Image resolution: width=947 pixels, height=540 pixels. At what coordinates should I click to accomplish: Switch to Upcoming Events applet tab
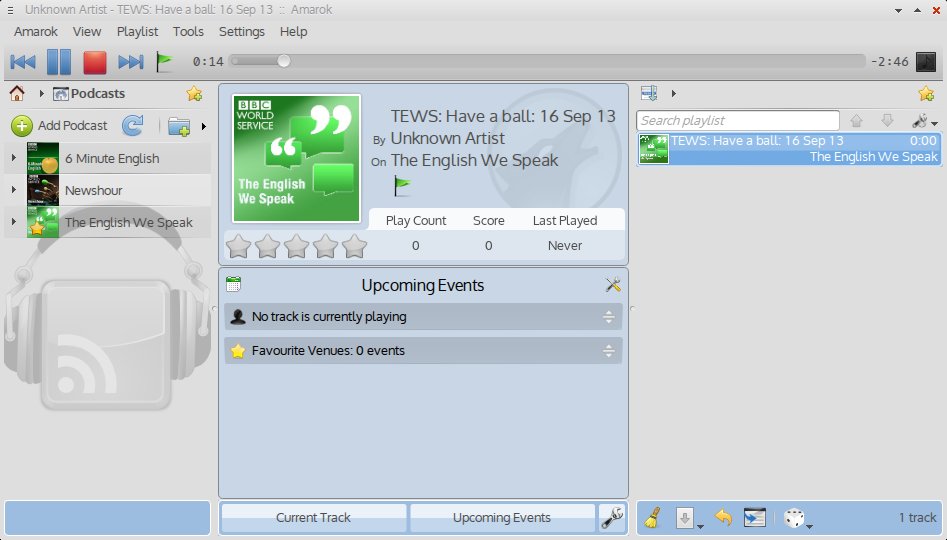[502, 518]
